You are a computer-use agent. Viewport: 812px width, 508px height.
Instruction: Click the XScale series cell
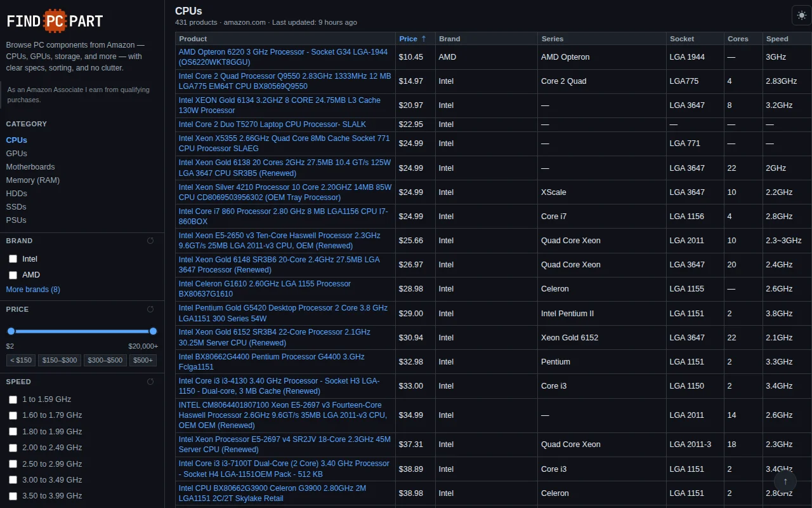(601, 192)
